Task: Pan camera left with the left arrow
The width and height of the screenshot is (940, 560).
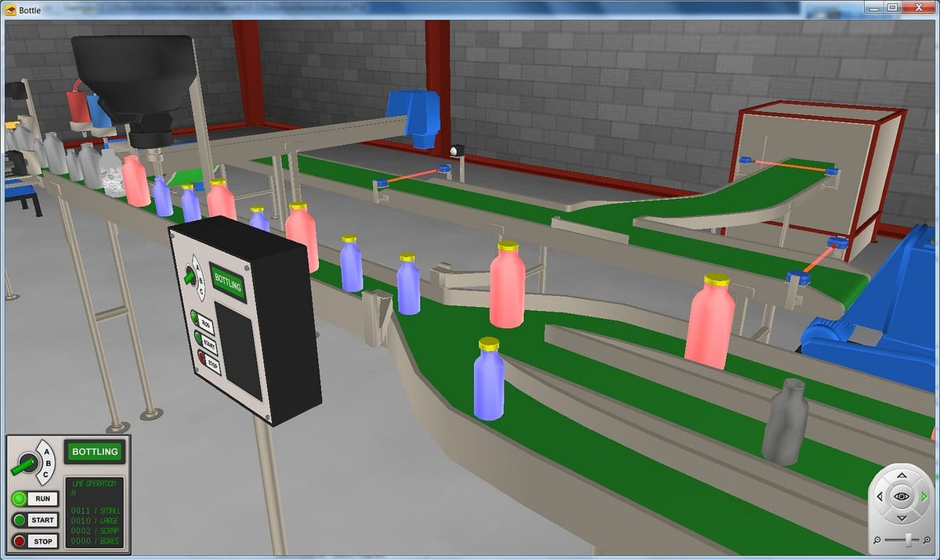Action: pos(880,496)
